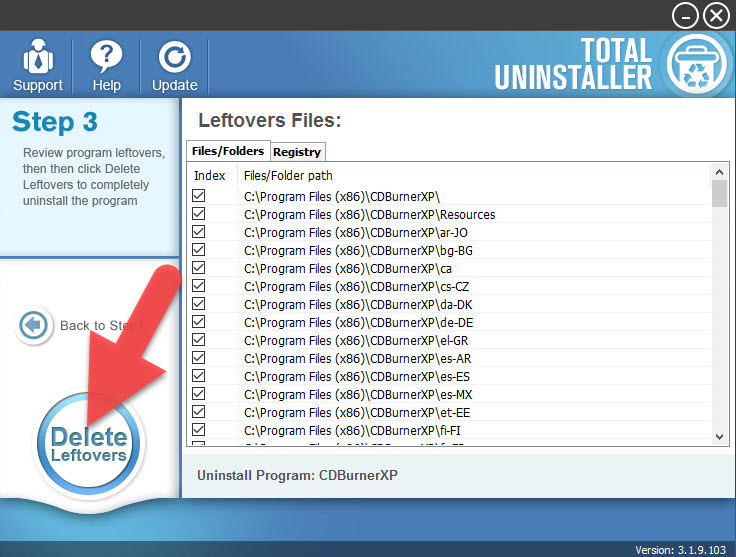Click the vertical scrollbar thumb

719,194
